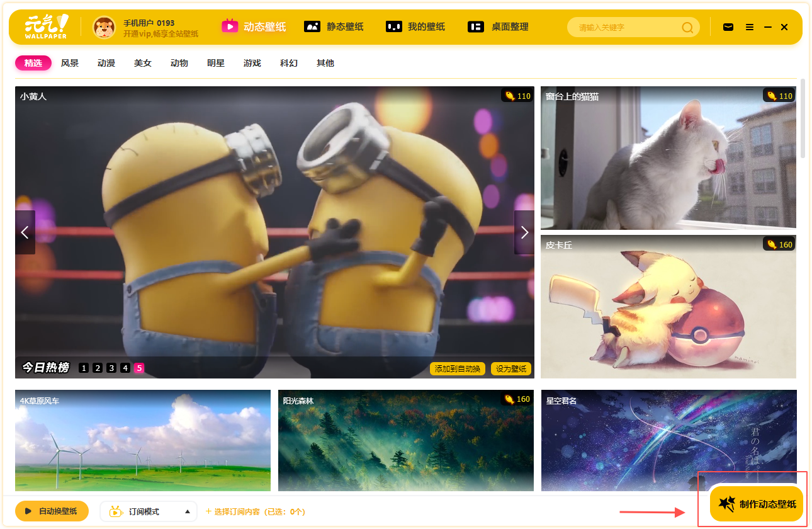Open the 桌面整理 tab

[x=498, y=26]
